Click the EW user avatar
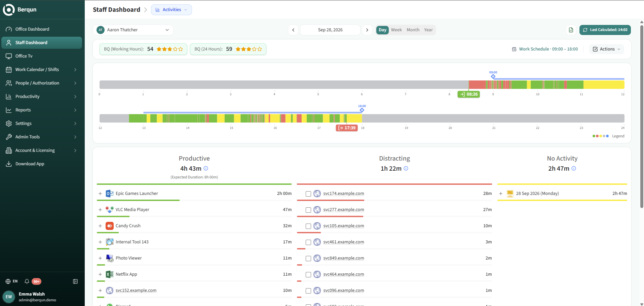 (x=9, y=297)
